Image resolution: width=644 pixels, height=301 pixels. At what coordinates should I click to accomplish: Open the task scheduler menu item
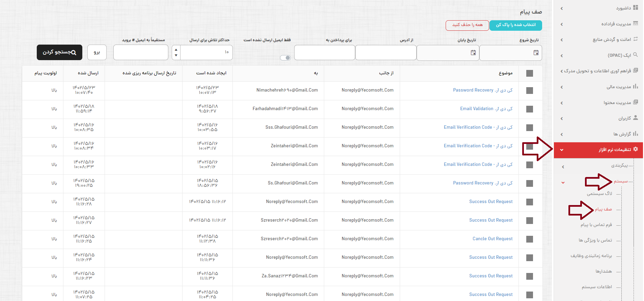(591, 256)
